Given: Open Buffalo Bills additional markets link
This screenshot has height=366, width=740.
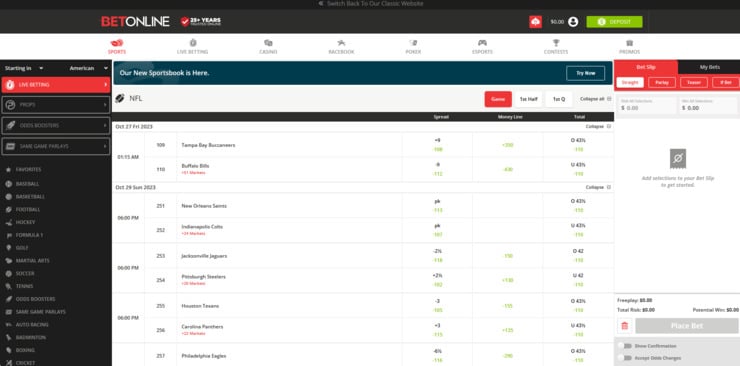Looking at the screenshot, I should point(193,173).
